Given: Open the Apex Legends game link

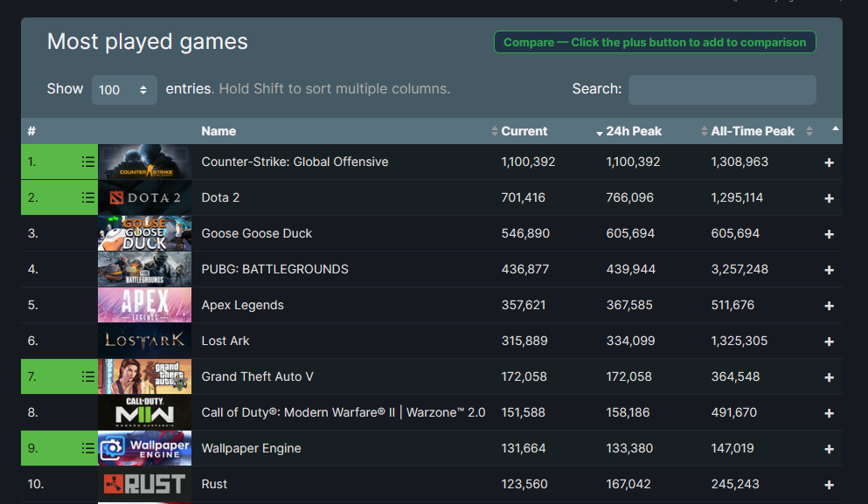Looking at the screenshot, I should 242,305.
